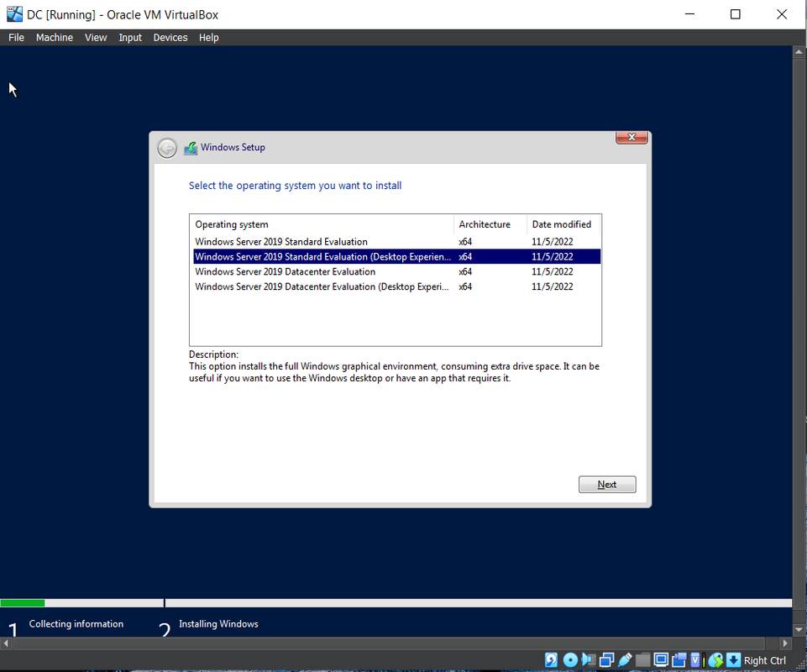Click the back arrow in Windows Setup
This screenshot has width=807, height=672.
167,149
